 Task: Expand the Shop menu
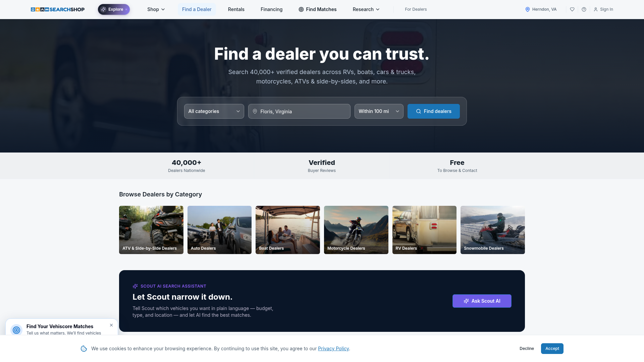click(156, 9)
